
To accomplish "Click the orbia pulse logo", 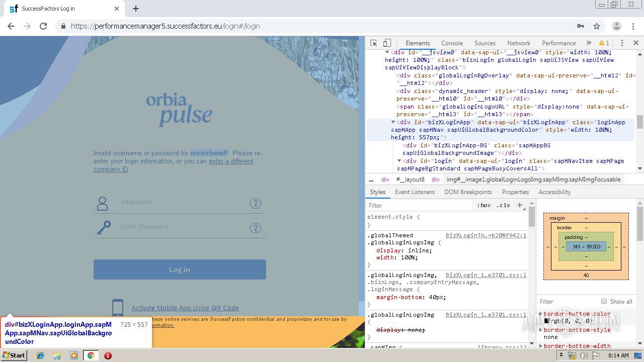I will tap(179, 109).
